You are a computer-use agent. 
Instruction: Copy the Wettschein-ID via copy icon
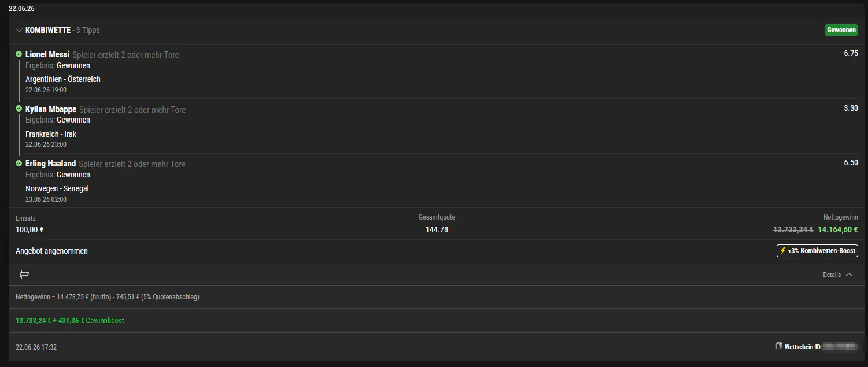pyautogui.click(x=778, y=346)
